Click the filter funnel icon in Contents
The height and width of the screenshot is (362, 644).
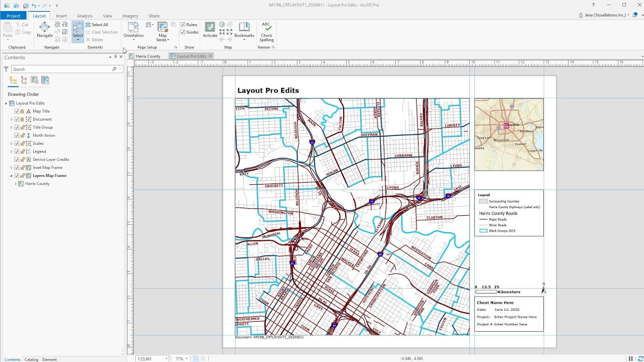(7, 69)
